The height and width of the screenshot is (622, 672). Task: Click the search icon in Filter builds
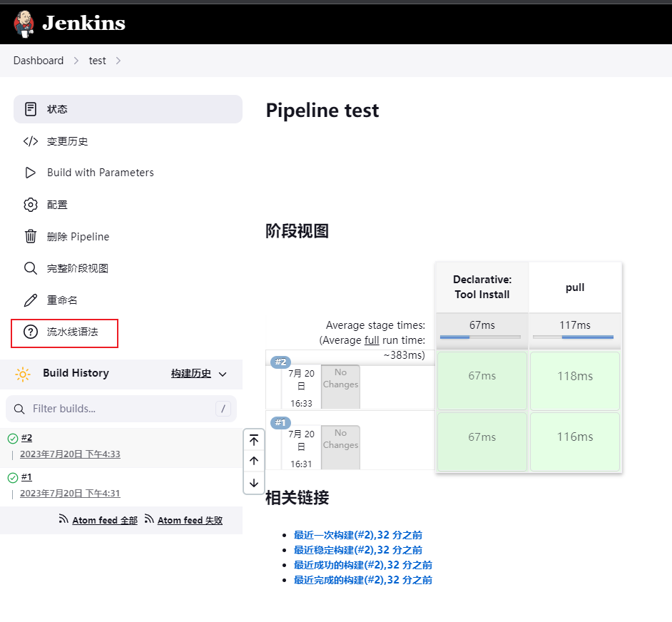click(19, 409)
